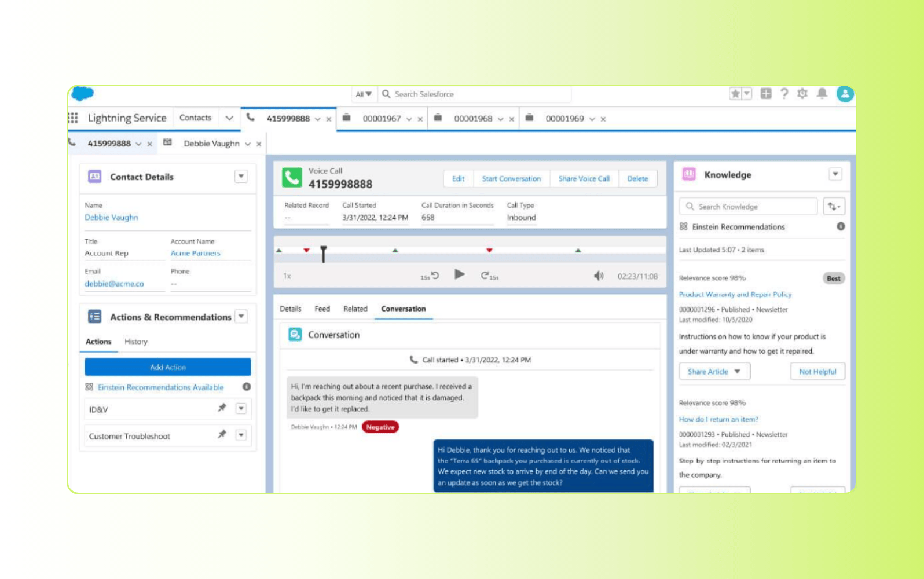This screenshot has width=924, height=579.
Task: Show info for Einstein Recommendations in Knowledge
Action: pyautogui.click(x=841, y=226)
